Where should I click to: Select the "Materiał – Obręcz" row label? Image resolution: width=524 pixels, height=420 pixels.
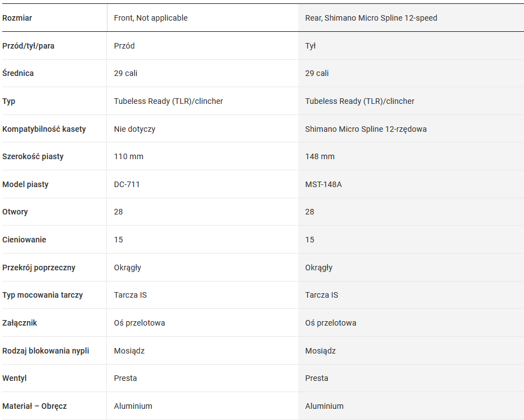point(35,406)
